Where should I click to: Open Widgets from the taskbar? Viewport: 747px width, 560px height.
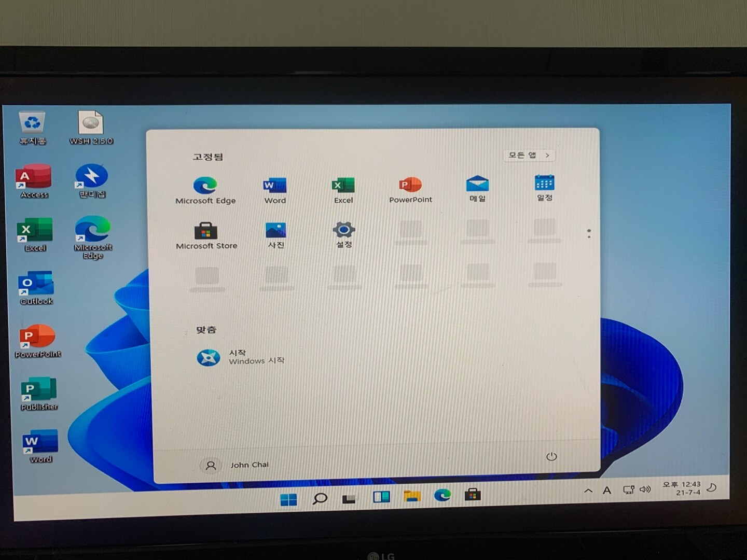click(381, 497)
